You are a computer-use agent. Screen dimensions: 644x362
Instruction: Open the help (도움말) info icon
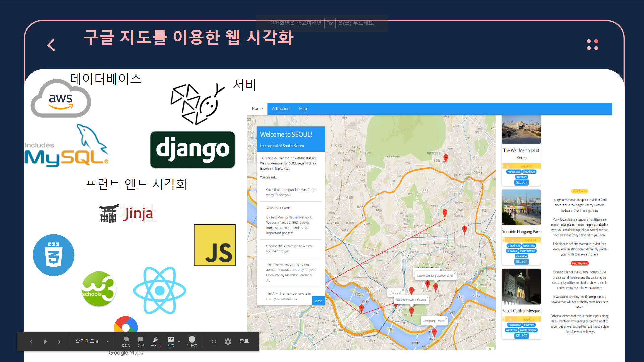(x=192, y=341)
